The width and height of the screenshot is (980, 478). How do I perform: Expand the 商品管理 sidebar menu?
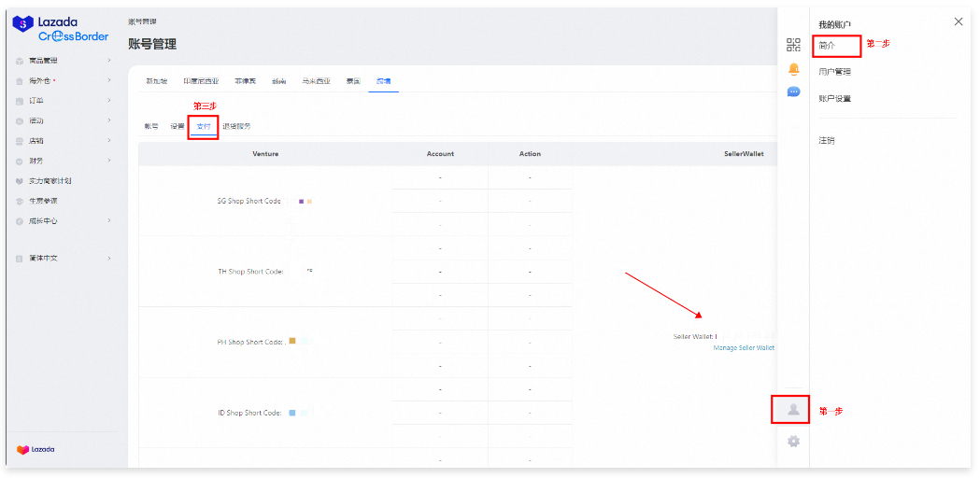(x=62, y=61)
